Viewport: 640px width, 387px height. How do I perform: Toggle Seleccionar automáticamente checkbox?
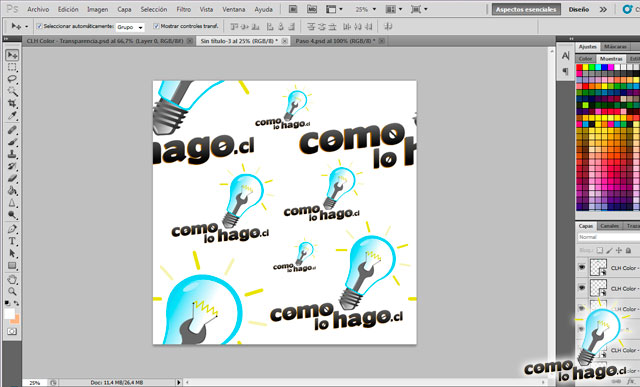tap(40, 26)
